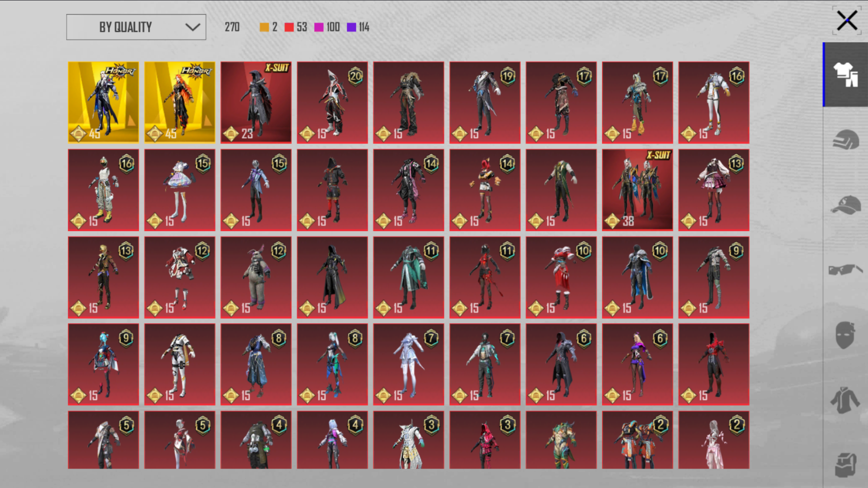This screenshot has width=868, height=488.
Task: Select the green-gold armored outfit bottom row
Action: pyautogui.click(x=561, y=440)
